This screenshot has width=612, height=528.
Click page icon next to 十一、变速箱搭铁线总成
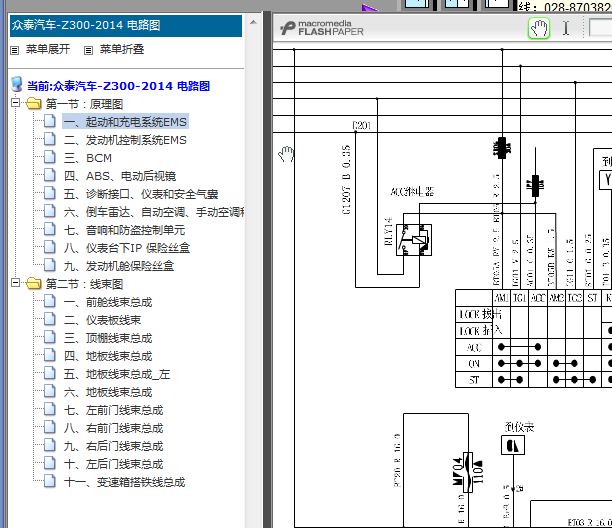tap(50, 481)
